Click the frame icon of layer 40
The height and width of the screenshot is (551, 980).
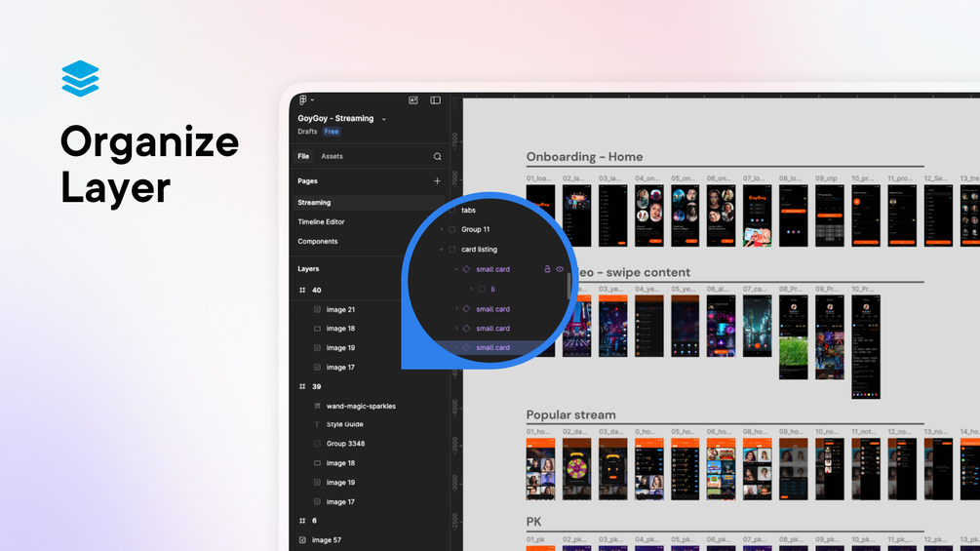click(x=302, y=290)
